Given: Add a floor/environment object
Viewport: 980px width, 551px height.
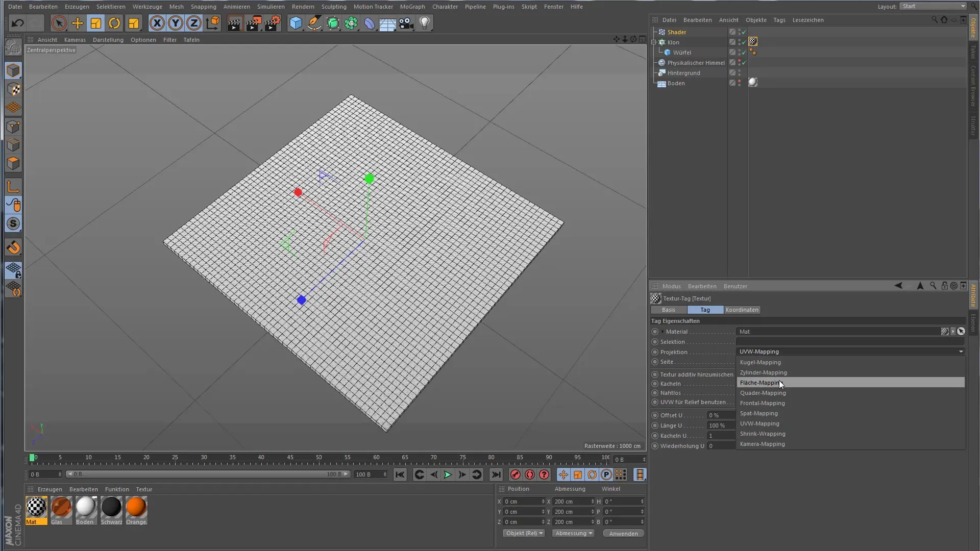Looking at the screenshot, I should [x=388, y=23].
